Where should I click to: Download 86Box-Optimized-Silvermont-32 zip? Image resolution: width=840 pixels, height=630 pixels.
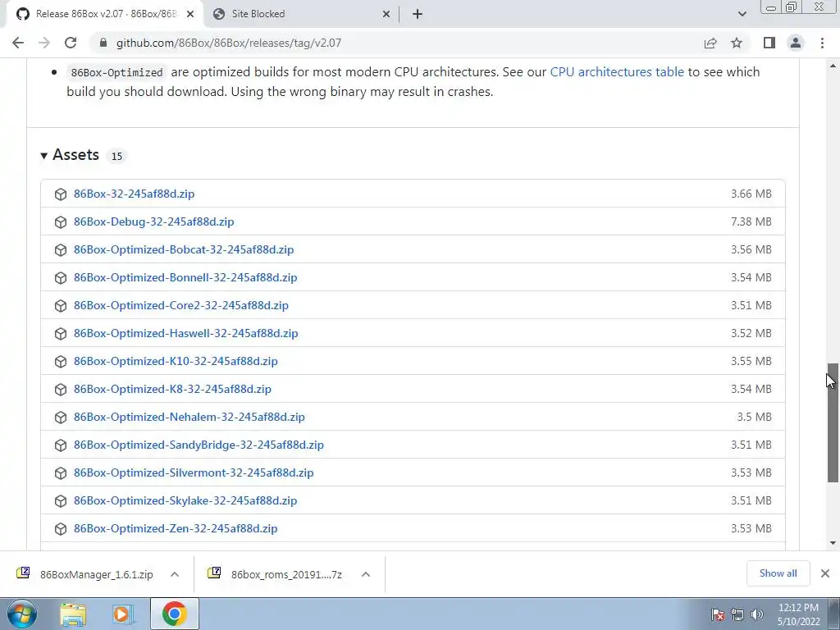point(194,472)
